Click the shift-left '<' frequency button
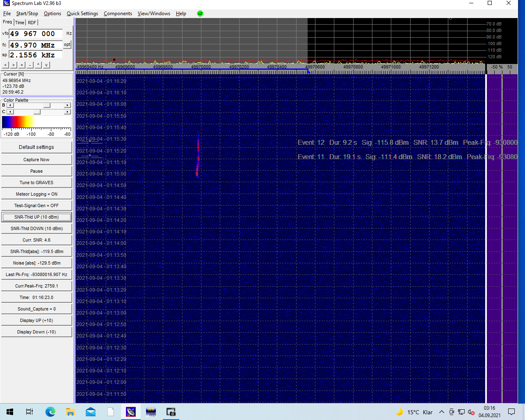Viewport: 525px width, 420px height. [x=5, y=65]
